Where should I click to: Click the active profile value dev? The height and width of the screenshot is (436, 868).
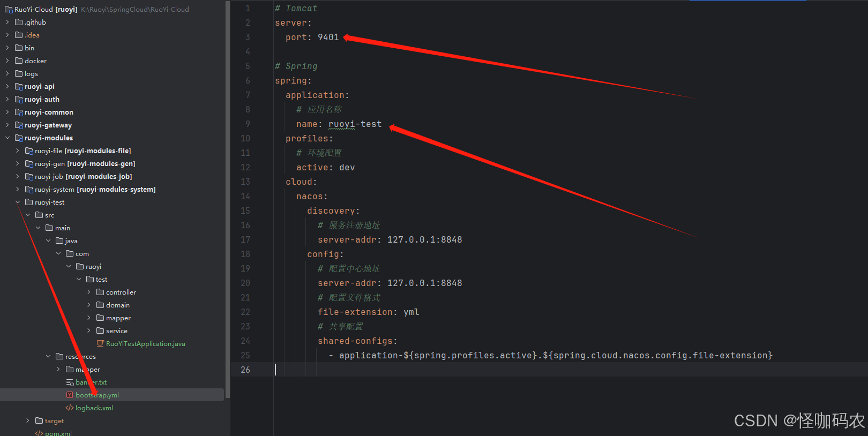pos(347,167)
